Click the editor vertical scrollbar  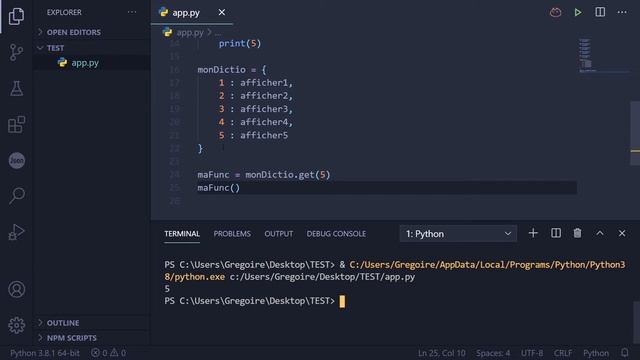click(635, 133)
